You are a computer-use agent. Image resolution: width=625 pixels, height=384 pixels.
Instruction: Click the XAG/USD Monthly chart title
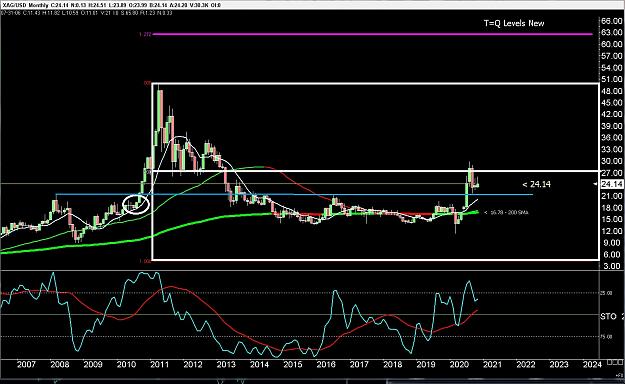pyautogui.click(x=26, y=5)
